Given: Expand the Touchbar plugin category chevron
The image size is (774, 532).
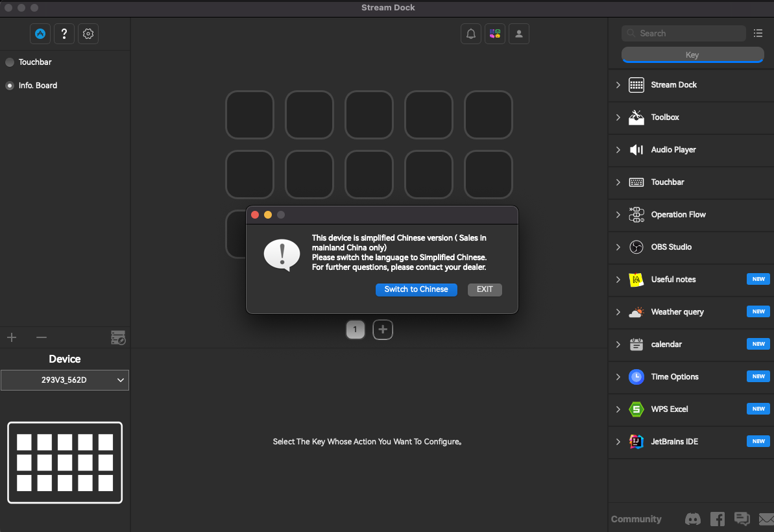Looking at the screenshot, I should point(618,182).
